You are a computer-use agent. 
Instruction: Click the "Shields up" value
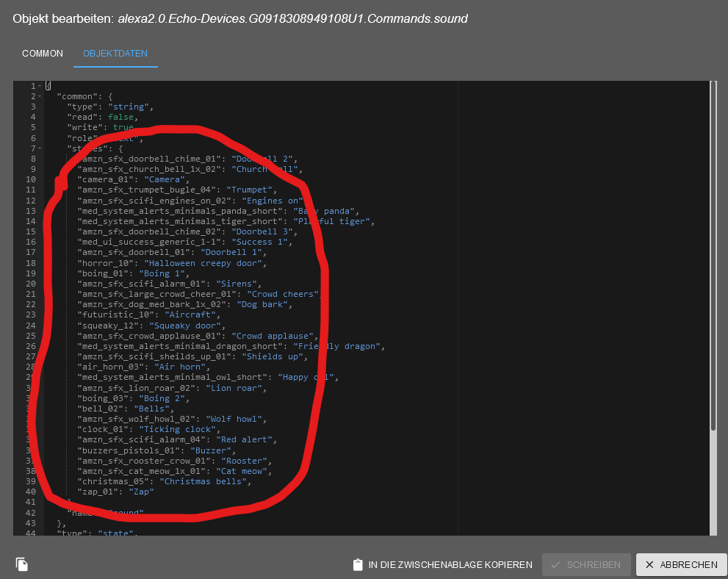pos(273,356)
